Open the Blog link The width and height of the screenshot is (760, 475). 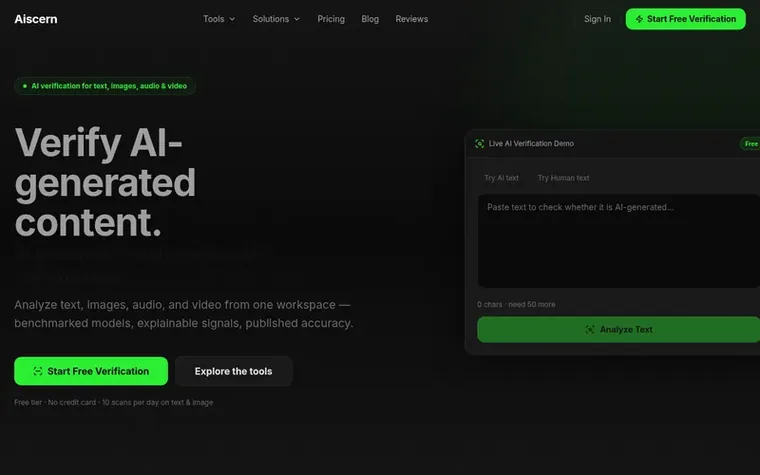[370, 19]
